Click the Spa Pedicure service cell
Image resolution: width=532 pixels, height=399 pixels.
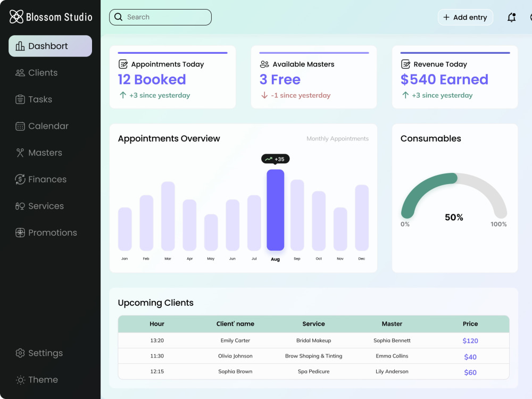(313, 371)
